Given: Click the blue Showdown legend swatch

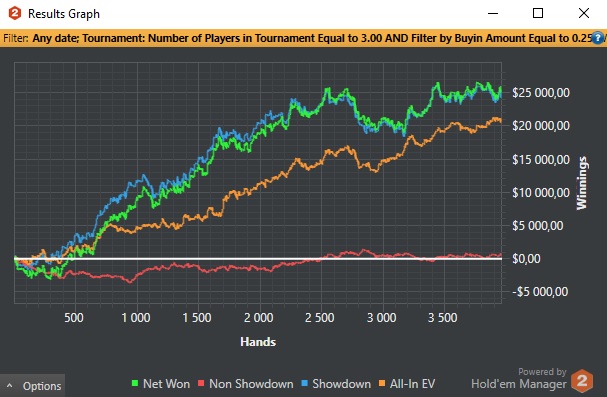Looking at the screenshot, I should click(x=304, y=383).
